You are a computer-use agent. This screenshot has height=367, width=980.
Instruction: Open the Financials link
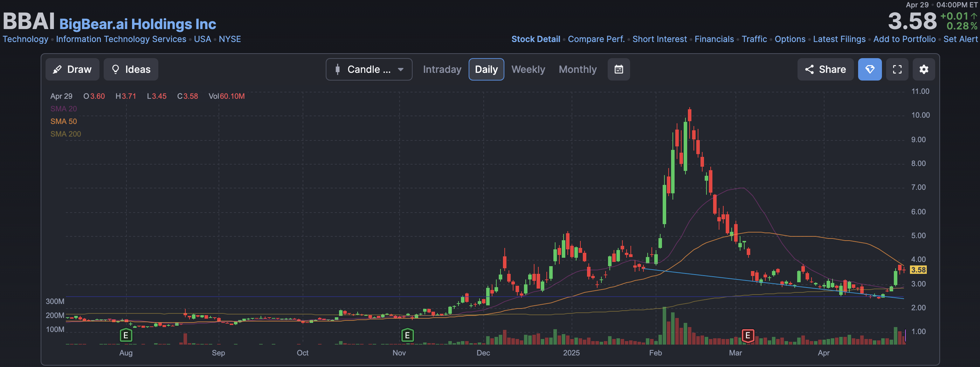tap(714, 39)
